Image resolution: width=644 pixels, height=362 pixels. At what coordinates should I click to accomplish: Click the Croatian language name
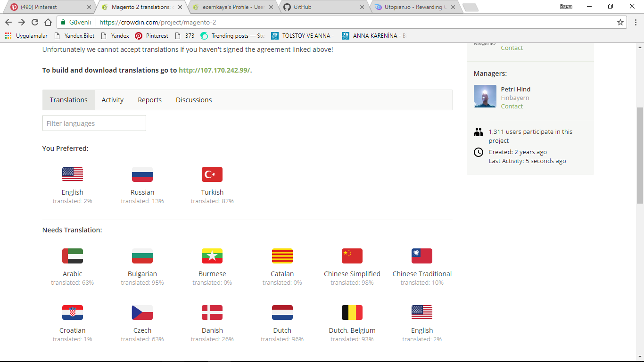[73, 330]
